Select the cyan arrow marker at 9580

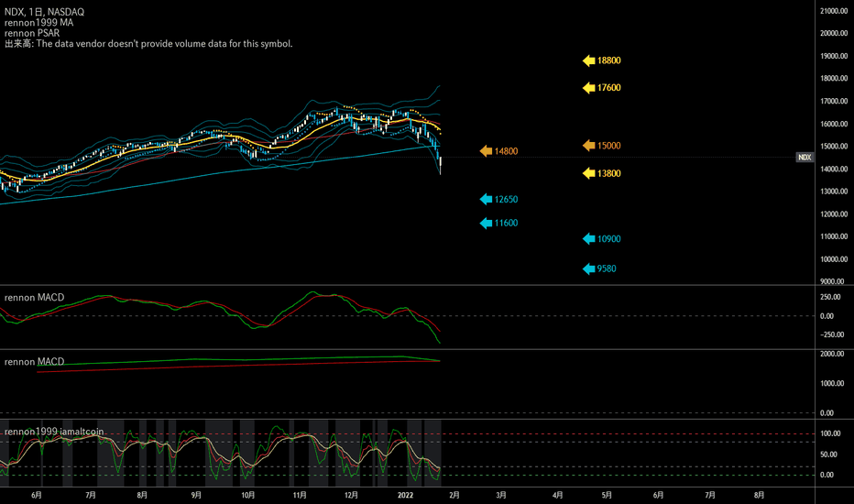click(x=589, y=268)
